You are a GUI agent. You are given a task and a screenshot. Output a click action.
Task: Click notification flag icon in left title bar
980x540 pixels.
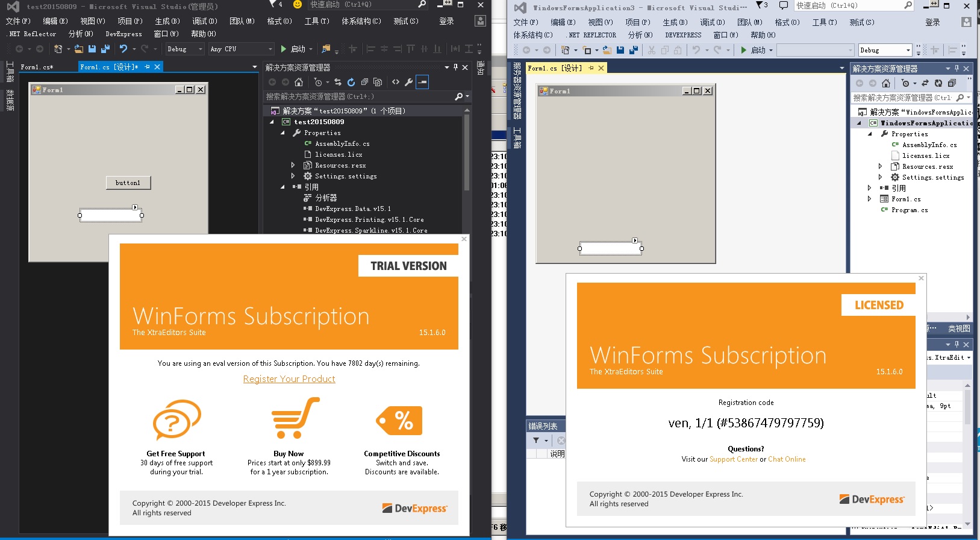click(273, 4)
